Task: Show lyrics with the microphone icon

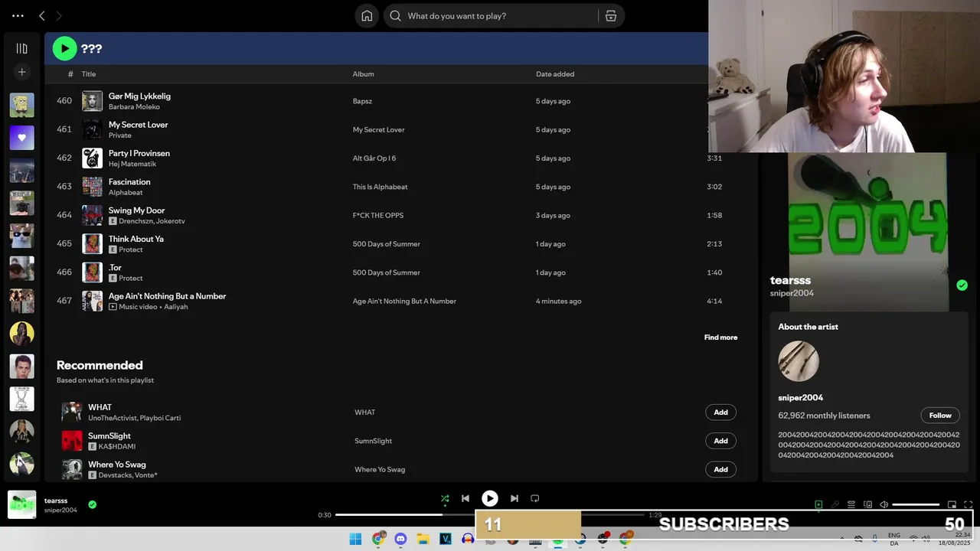Action: (835, 504)
